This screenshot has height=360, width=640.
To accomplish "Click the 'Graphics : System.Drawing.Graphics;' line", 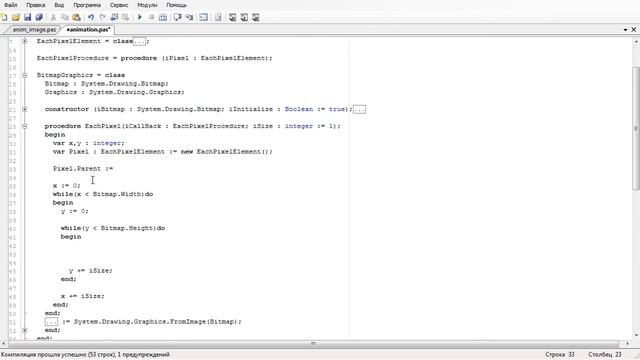I will click(115, 92).
